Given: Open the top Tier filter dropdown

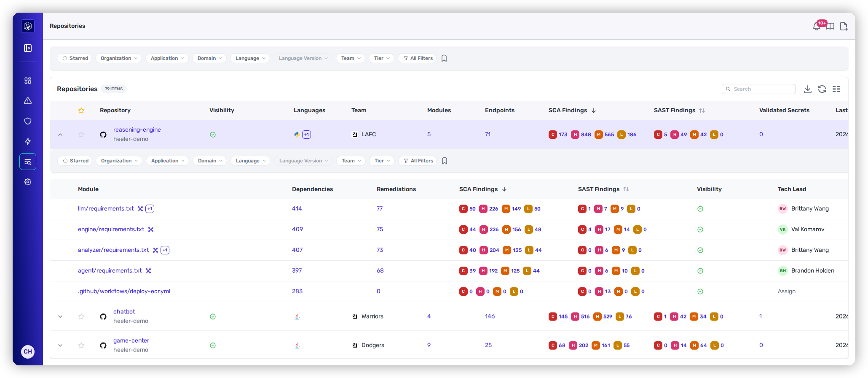Looking at the screenshot, I should pyautogui.click(x=382, y=58).
